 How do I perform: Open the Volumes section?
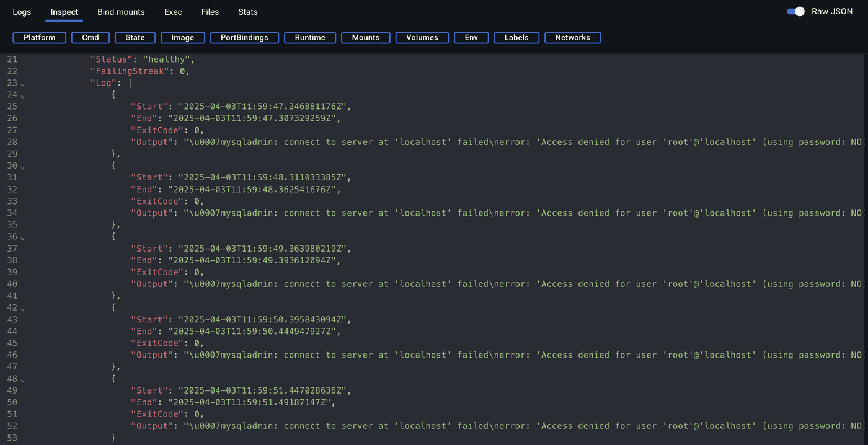click(x=422, y=38)
